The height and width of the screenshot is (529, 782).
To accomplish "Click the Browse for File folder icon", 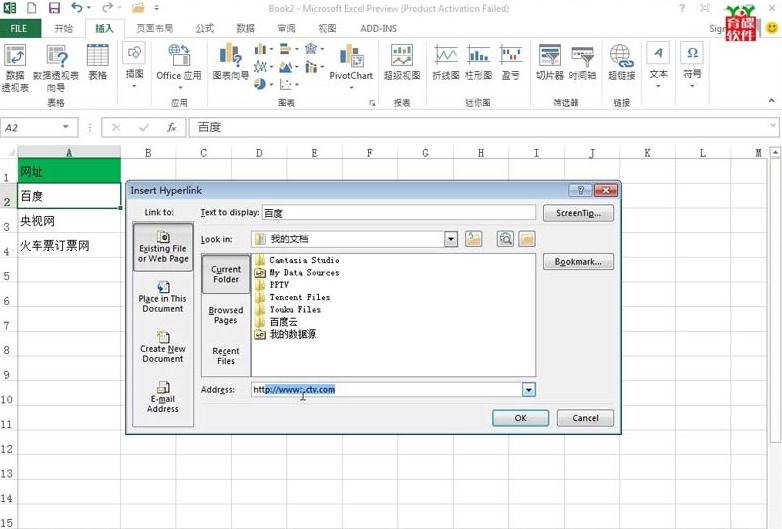I will pyautogui.click(x=527, y=239).
